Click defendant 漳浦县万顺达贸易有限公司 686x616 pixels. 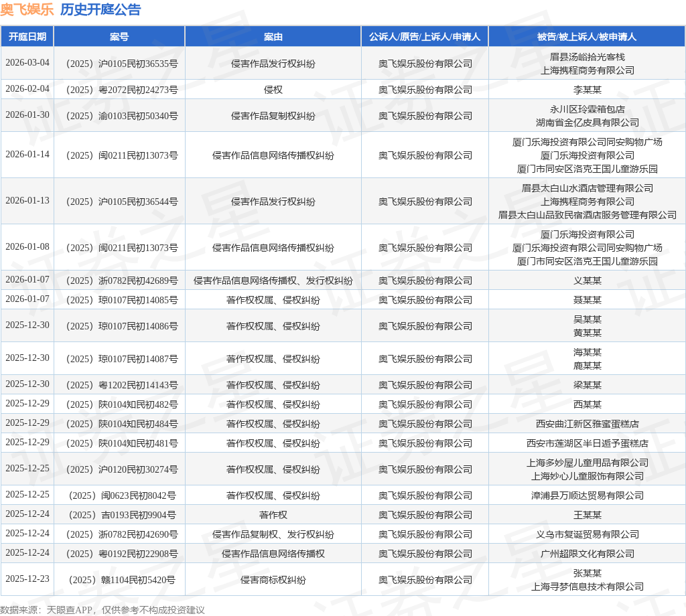[587, 496]
